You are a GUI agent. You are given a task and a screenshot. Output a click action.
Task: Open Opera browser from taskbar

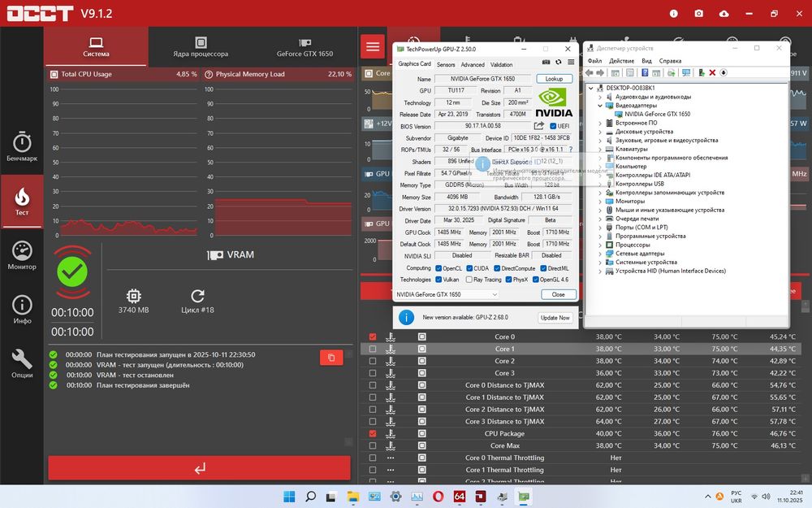pos(438,497)
